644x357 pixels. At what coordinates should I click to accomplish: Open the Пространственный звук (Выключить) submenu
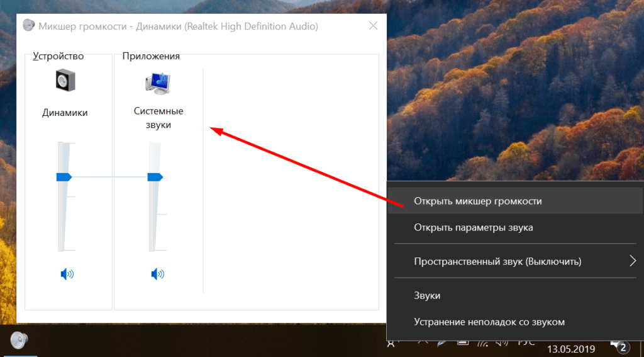point(515,261)
